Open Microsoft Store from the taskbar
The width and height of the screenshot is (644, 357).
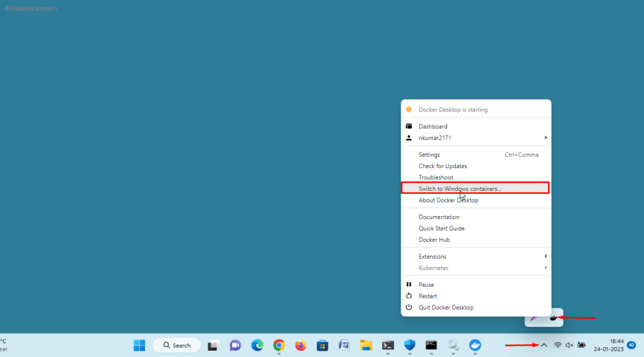[x=322, y=345]
